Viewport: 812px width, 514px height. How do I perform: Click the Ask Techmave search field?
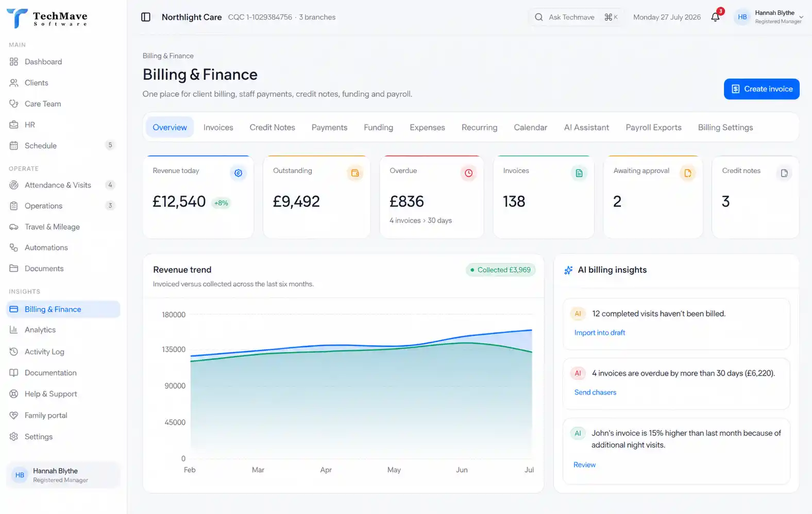576,17
